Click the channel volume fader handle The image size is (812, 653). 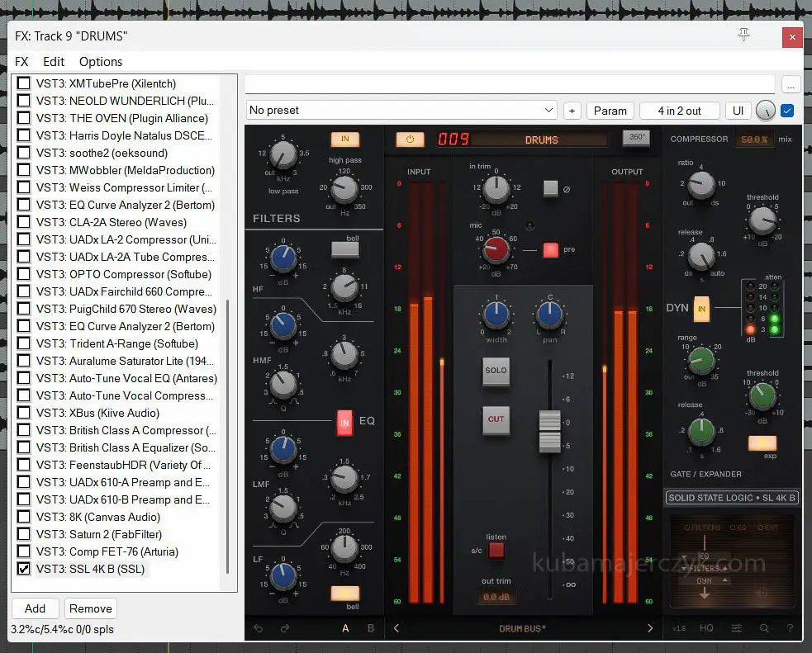click(x=549, y=430)
